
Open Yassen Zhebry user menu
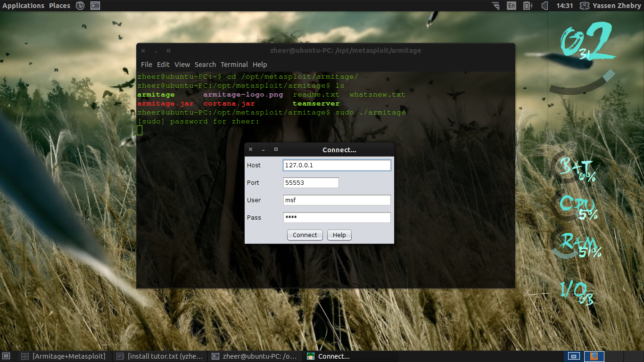click(617, 6)
